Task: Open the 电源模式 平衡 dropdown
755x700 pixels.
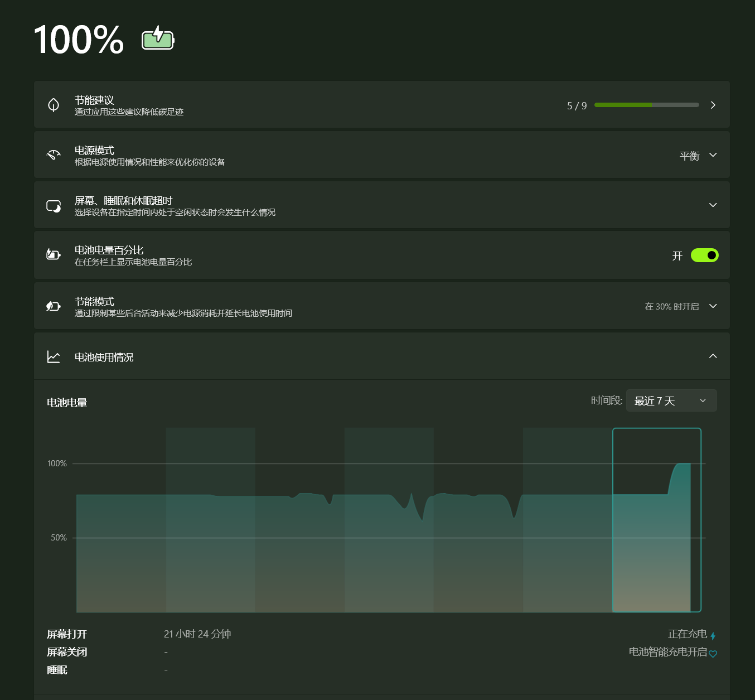Action: click(698, 155)
